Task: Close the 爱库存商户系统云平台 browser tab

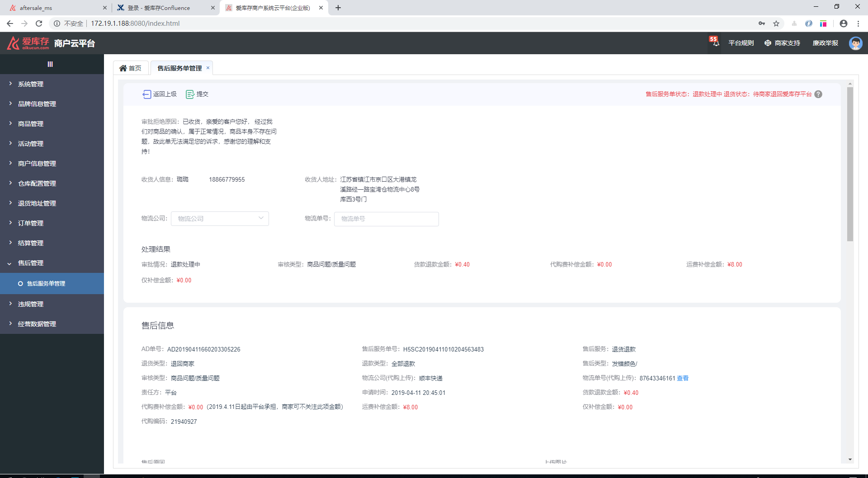Action: click(x=321, y=8)
